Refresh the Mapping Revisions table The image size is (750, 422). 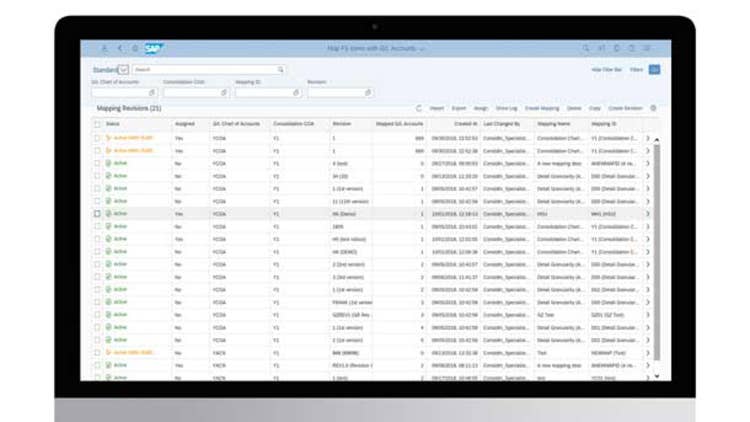(419, 108)
